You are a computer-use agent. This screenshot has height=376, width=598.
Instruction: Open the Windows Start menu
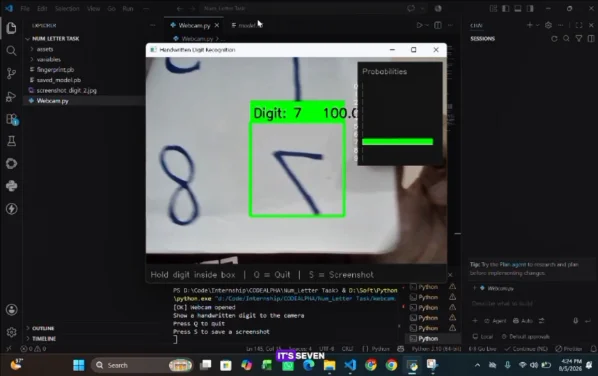79,365
